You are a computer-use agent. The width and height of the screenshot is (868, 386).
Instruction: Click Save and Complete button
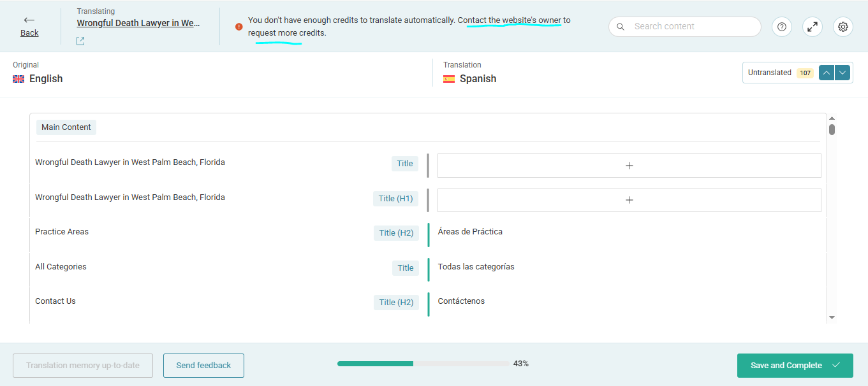(795, 366)
